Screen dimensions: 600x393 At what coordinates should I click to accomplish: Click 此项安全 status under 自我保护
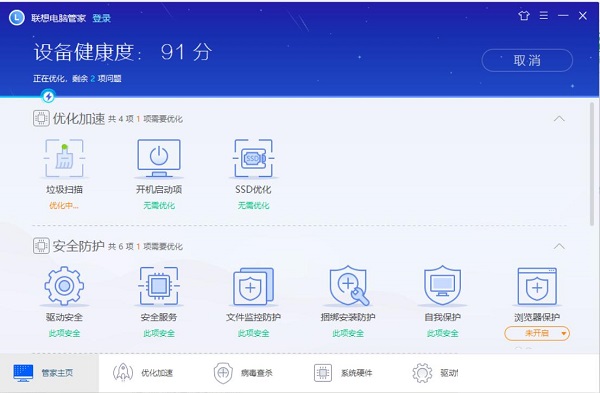click(x=442, y=333)
